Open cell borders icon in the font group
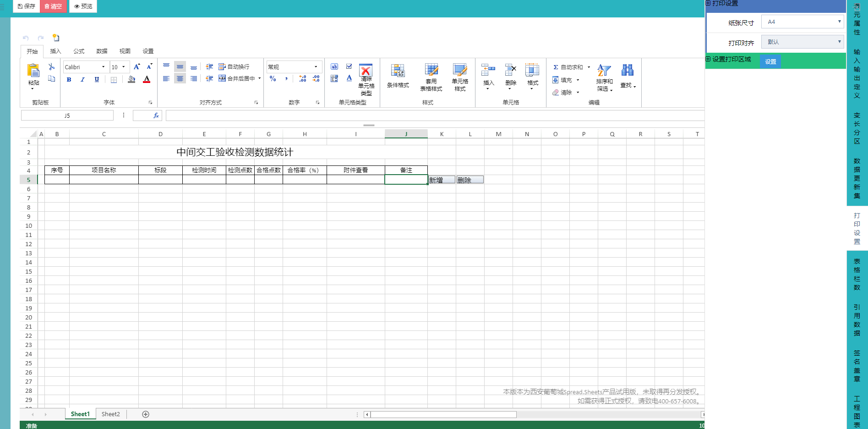This screenshot has width=868, height=429. (114, 79)
